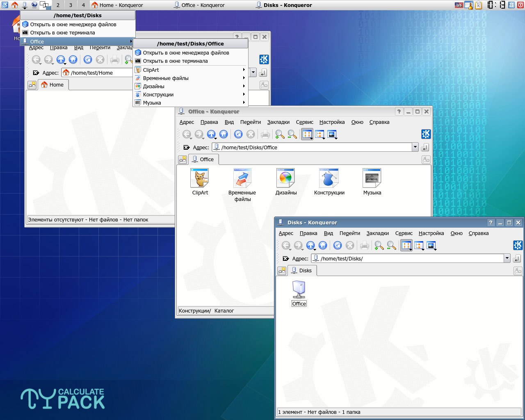This screenshot has height=420, width=525.
Task: Go Up one folder in Disks window
Action: (310, 245)
